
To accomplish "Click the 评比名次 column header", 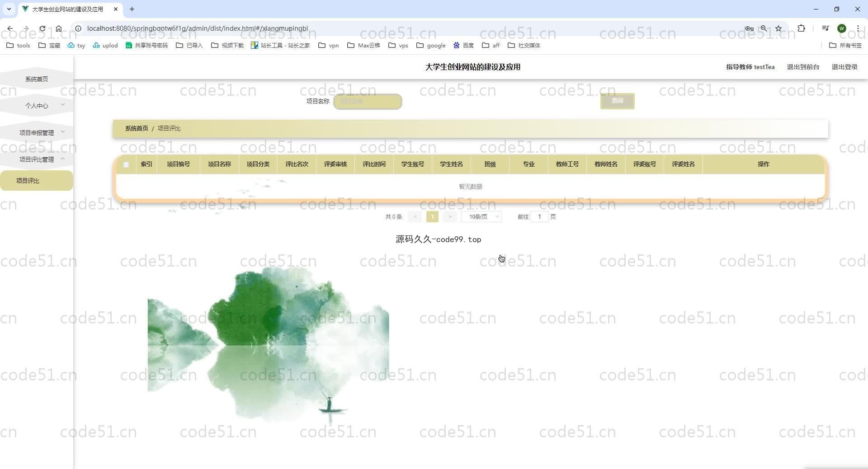I will tap(297, 164).
